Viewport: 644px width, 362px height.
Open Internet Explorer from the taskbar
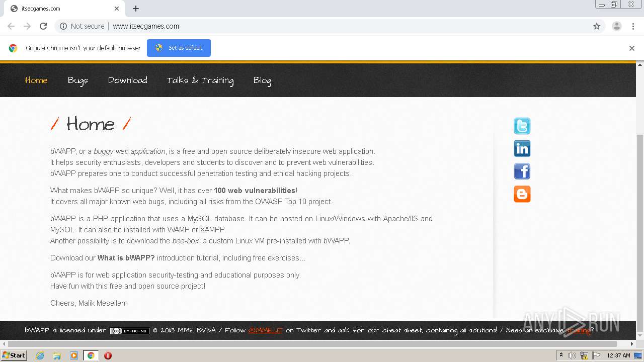click(x=40, y=355)
